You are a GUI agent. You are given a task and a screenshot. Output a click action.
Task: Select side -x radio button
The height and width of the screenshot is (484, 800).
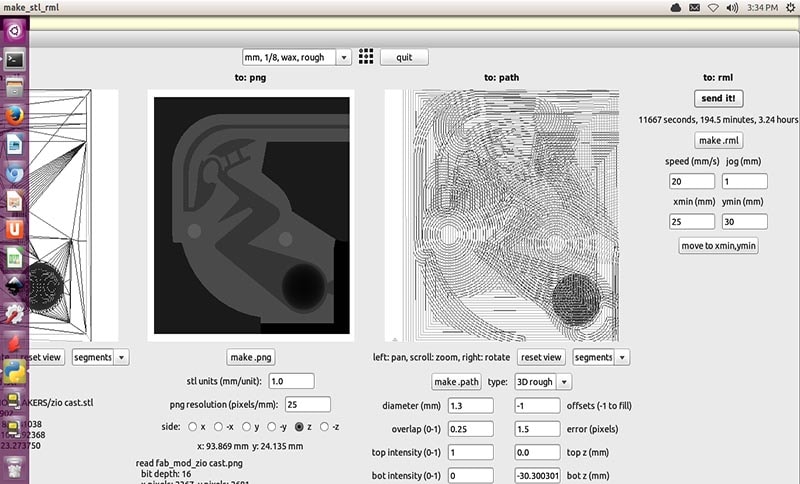(218, 426)
